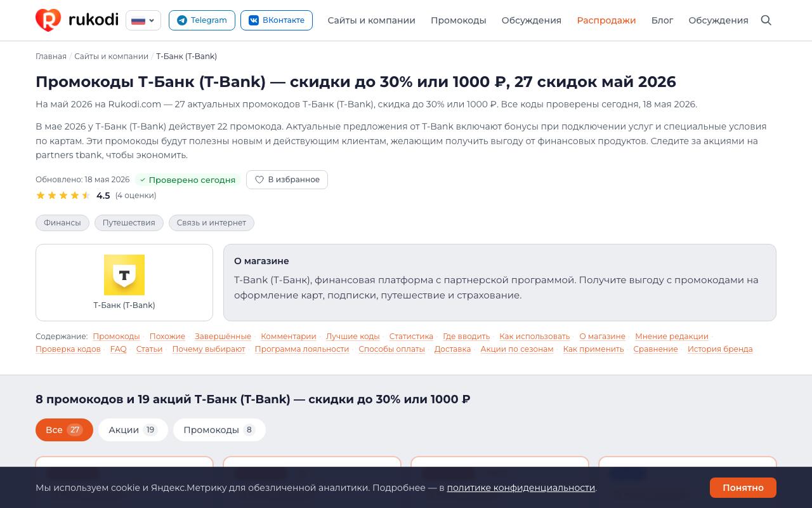812x508 pixels.
Task: Open the search magnifier icon
Action: click(766, 20)
